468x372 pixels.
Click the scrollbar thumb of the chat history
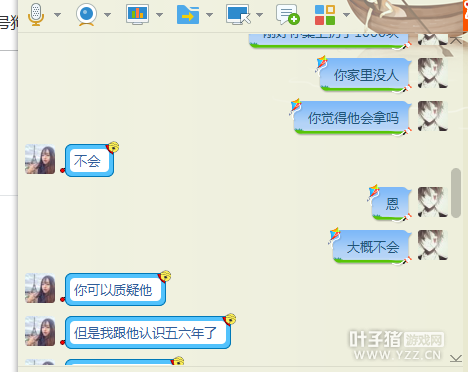click(456, 193)
